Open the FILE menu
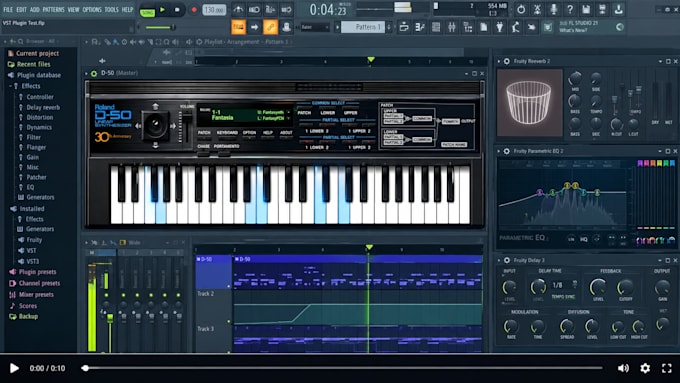The image size is (680, 383). (8, 10)
